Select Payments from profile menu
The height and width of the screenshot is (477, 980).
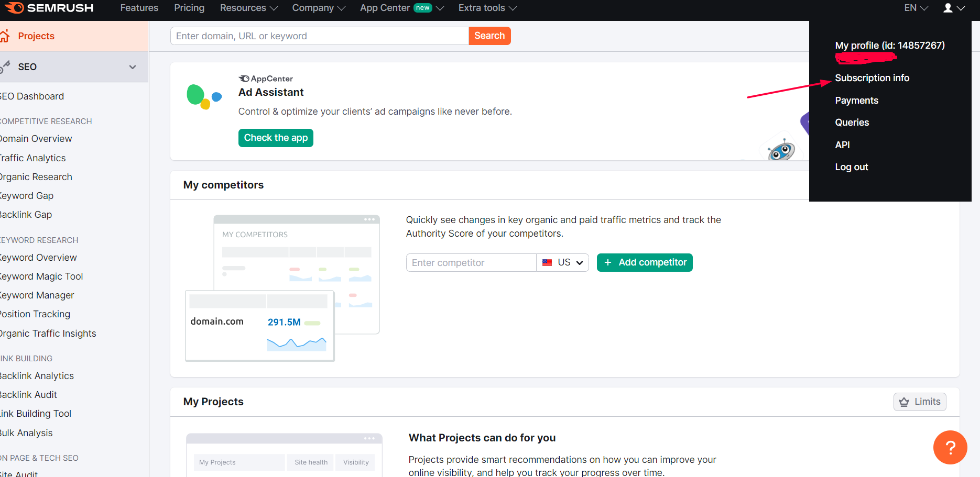pos(856,101)
